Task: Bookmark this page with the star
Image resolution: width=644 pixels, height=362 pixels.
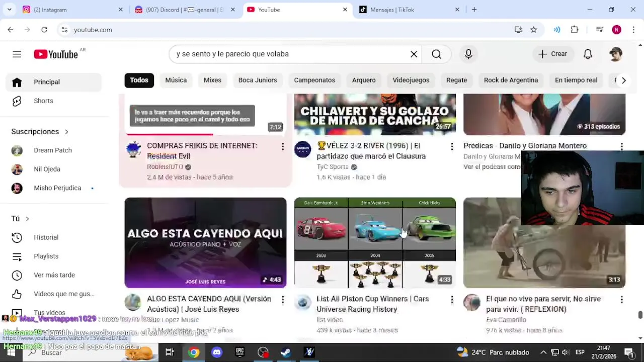Action: click(534, 30)
